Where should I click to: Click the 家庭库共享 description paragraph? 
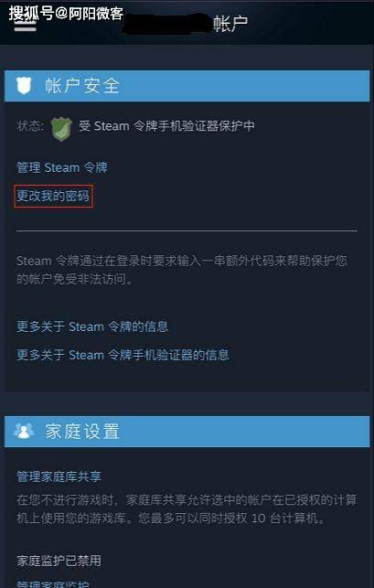pyautogui.click(x=187, y=509)
